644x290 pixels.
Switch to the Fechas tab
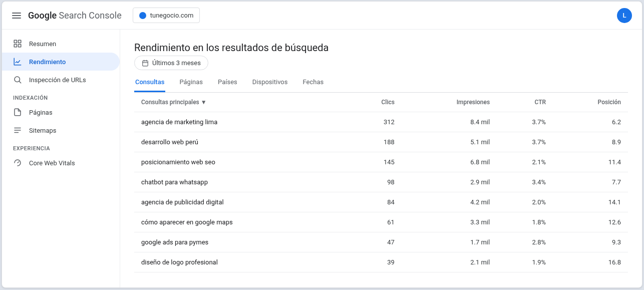point(313,82)
